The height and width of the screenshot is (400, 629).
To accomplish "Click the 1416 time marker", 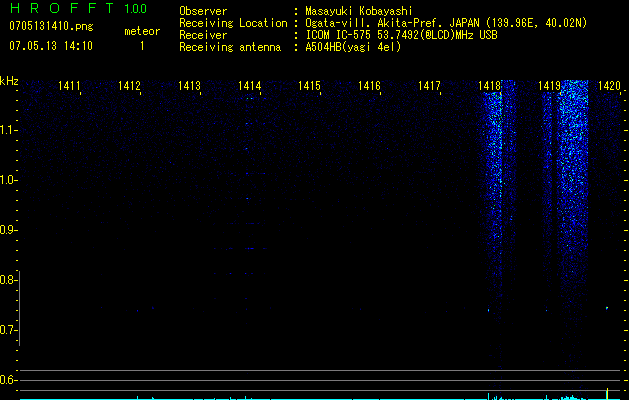I will click(369, 86).
